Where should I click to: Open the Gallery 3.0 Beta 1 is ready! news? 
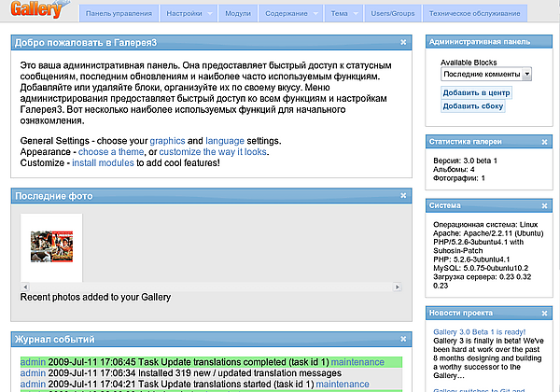point(480,332)
